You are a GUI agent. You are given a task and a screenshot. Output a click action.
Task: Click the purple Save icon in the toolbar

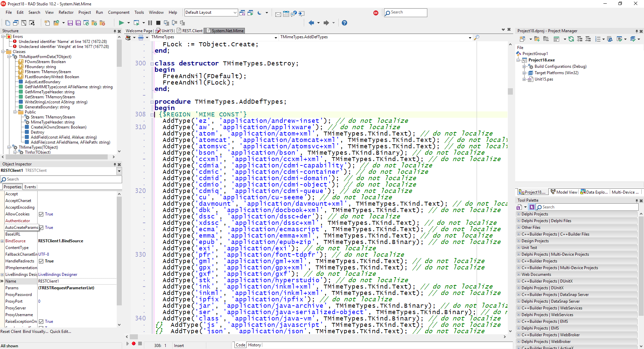70,23
